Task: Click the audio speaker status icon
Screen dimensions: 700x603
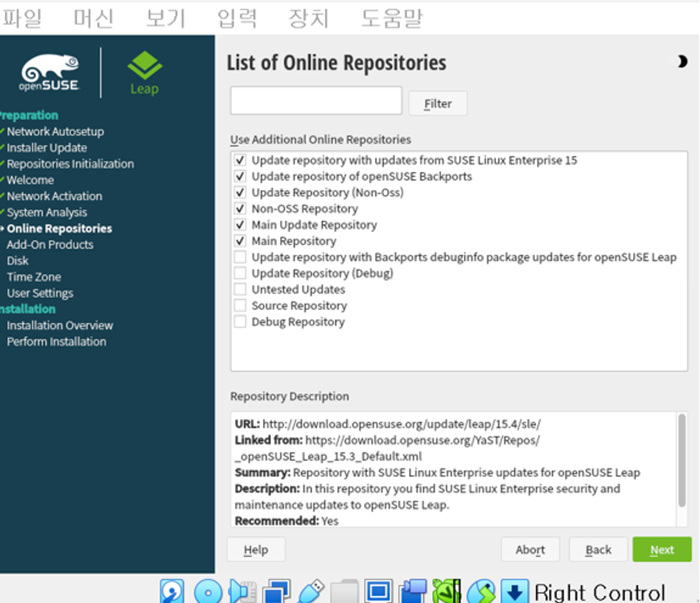Action: pyautogui.click(x=242, y=591)
